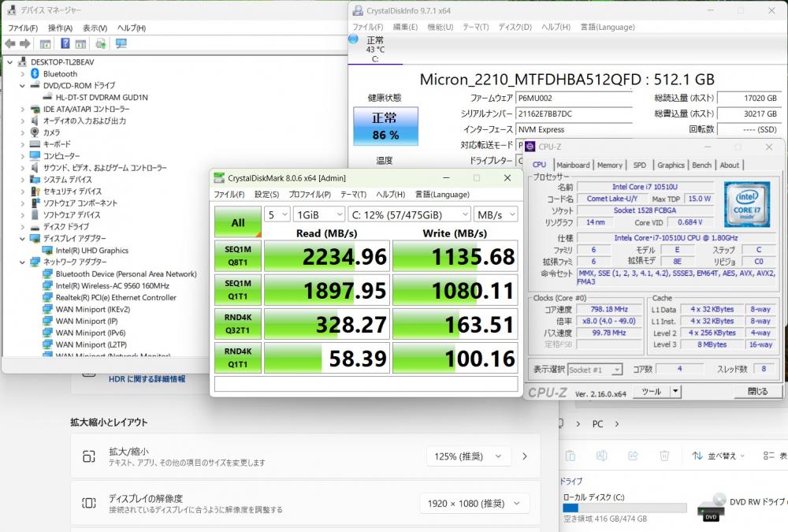
Task: Open the test count dropdown showing 5
Action: (276, 214)
